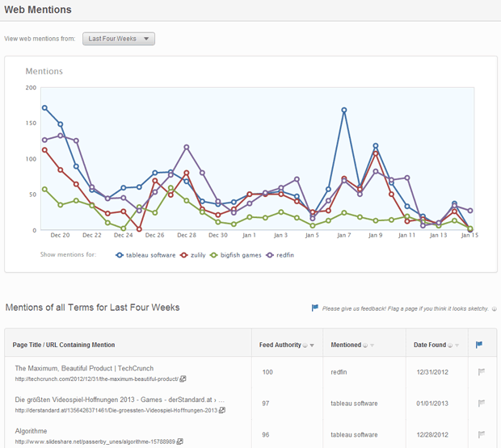
Task: Toggle zulily series in chart legend
Action: pyautogui.click(x=197, y=255)
